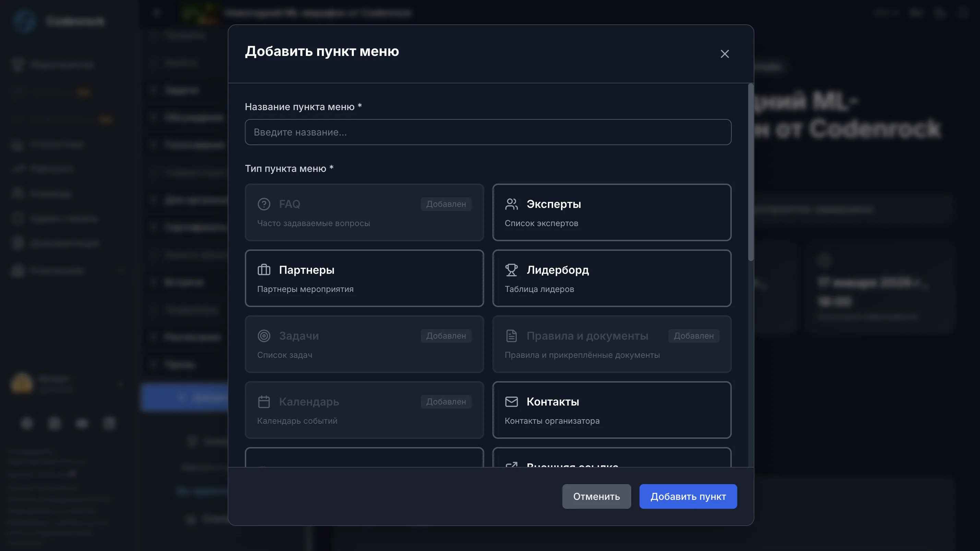Click the Контакты envelope icon
The height and width of the screenshot is (551, 980).
click(512, 401)
